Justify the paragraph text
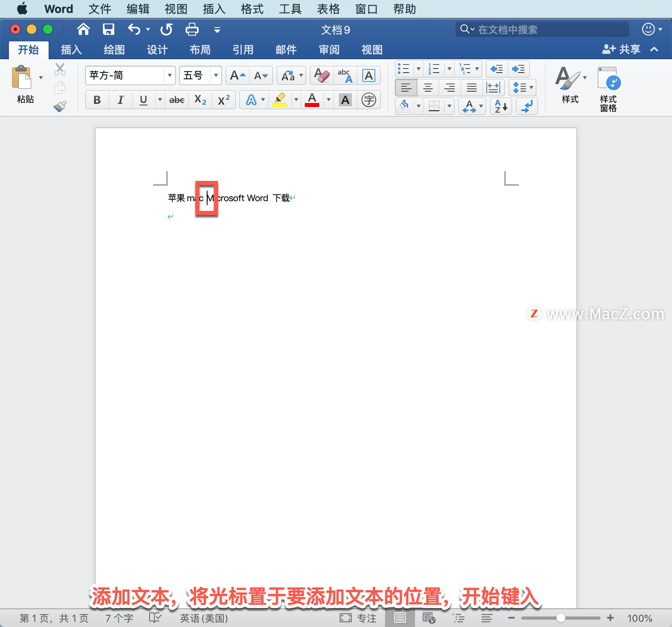 coord(472,88)
